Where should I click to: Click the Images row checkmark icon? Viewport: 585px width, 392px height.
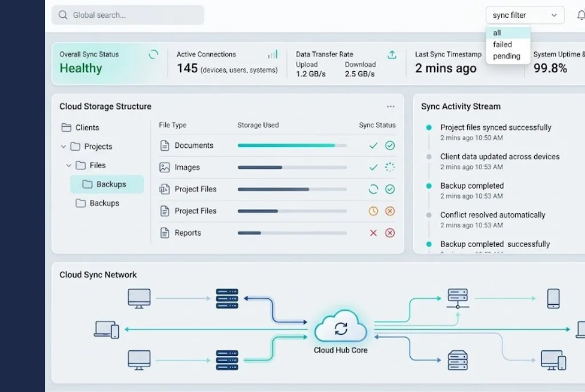point(374,168)
